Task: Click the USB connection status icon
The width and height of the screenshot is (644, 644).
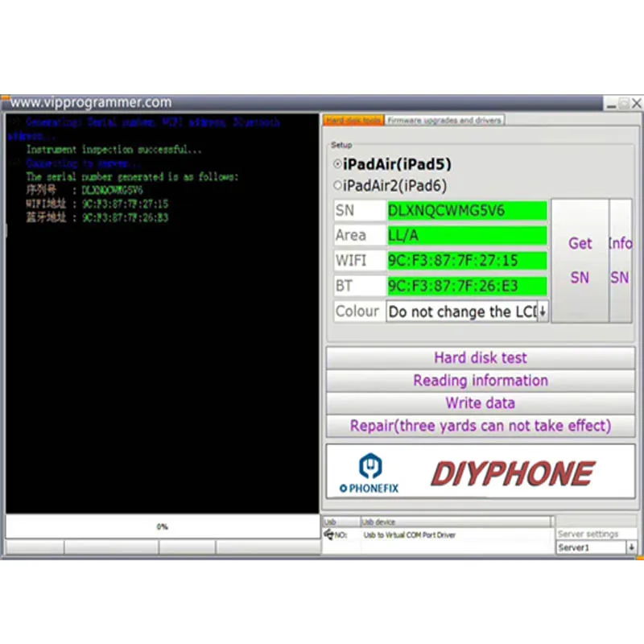Action: coord(328,535)
